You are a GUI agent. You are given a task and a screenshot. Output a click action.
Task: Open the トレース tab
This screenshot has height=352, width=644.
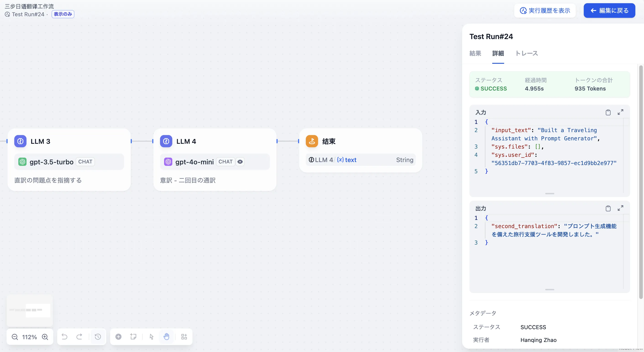coord(526,53)
